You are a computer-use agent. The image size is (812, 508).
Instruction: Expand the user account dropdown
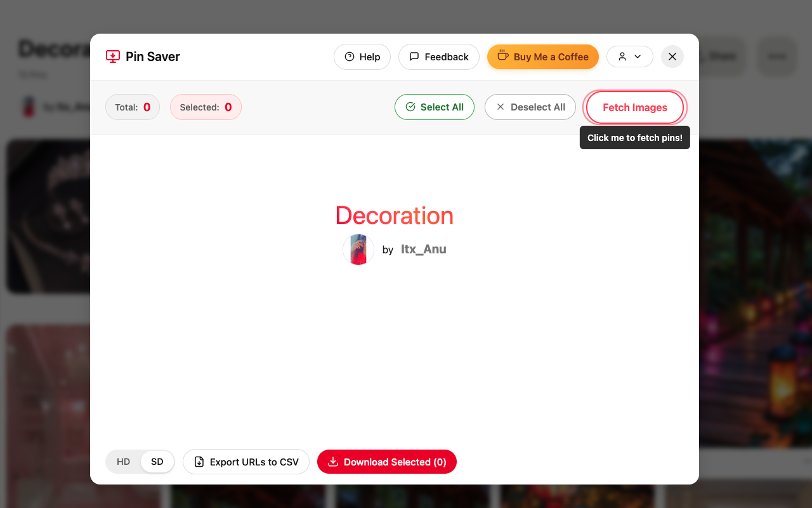coord(630,57)
